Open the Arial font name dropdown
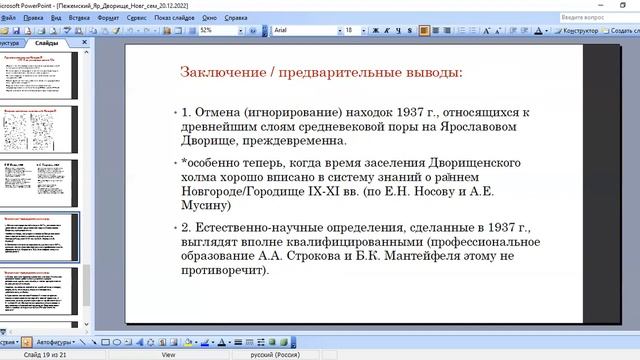 [340, 31]
